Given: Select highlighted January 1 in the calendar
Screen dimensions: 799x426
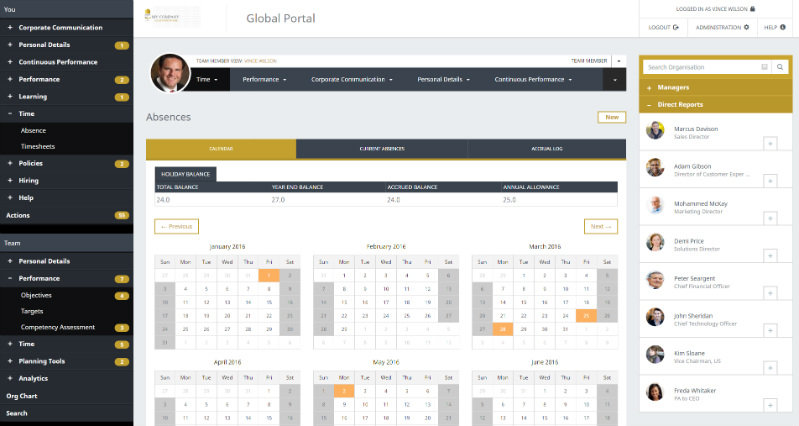Looking at the screenshot, I should [x=269, y=275].
